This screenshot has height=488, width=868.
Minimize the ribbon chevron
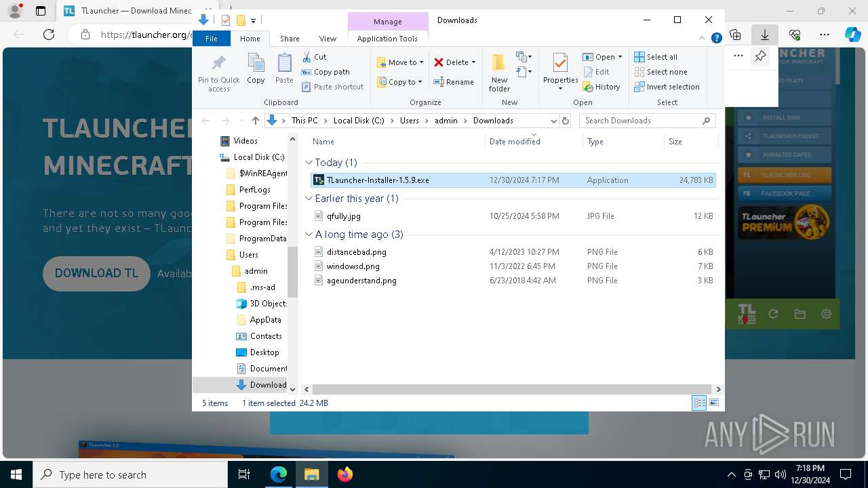click(x=702, y=39)
